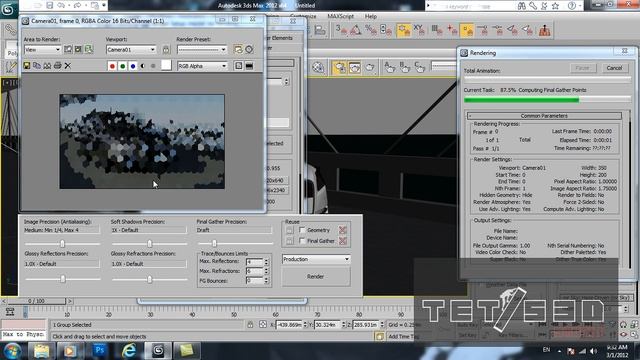This screenshot has width=640, height=360.
Task: Toggle the Percent Snap icon
Action: point(371,30)
